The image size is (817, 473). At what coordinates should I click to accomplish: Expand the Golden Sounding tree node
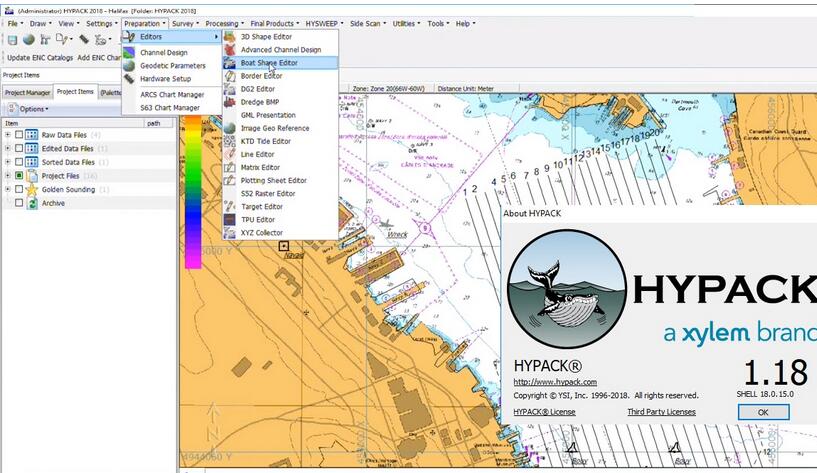(x=7, y=189)
